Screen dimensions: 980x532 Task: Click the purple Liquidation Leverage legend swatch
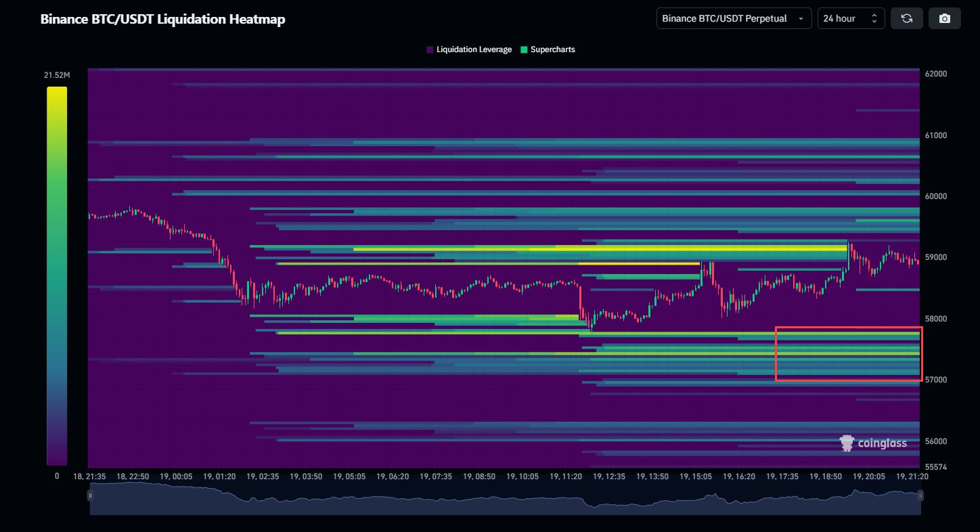click(x=430, y=49)
